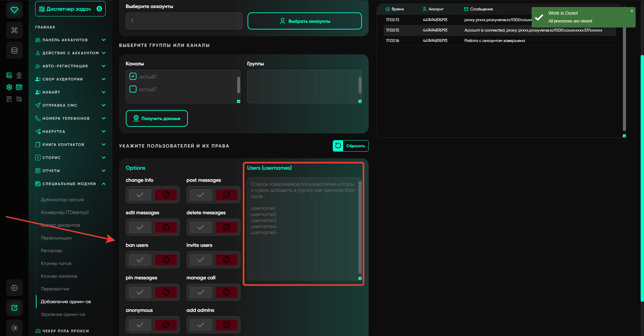This screenshot has width=644, height=336.
Task: Click the diamond icon in left rail
Action: coord(14,10)
